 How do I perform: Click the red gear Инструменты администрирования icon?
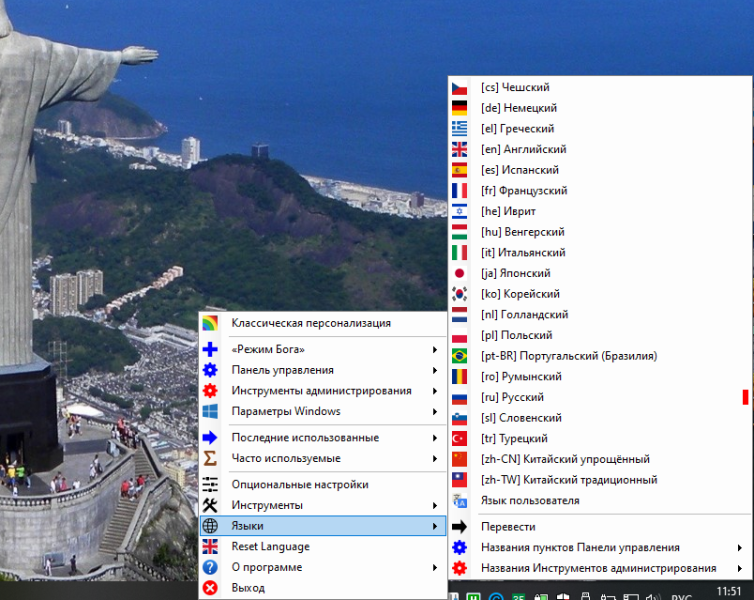pos(210,391)
